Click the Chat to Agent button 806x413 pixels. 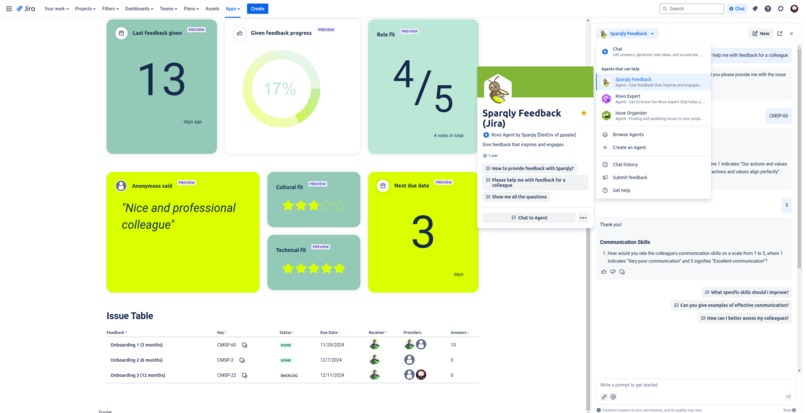pos(529,218)
